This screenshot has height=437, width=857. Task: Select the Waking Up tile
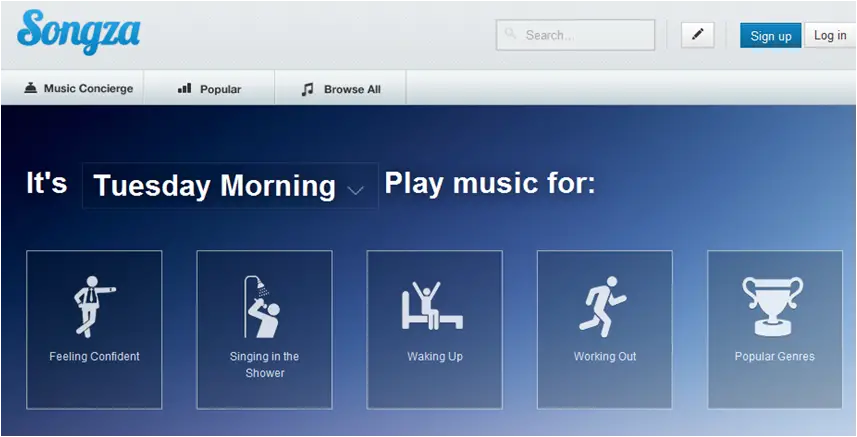tap(435, 329)
